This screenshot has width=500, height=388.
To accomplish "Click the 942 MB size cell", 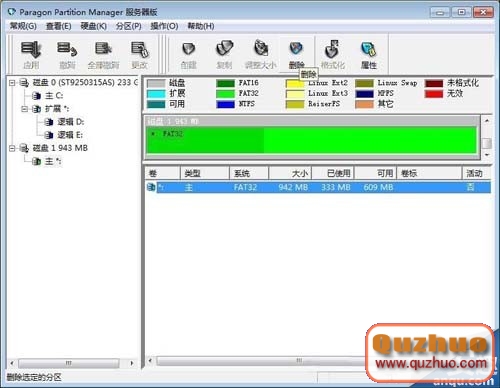I will 293,187.
